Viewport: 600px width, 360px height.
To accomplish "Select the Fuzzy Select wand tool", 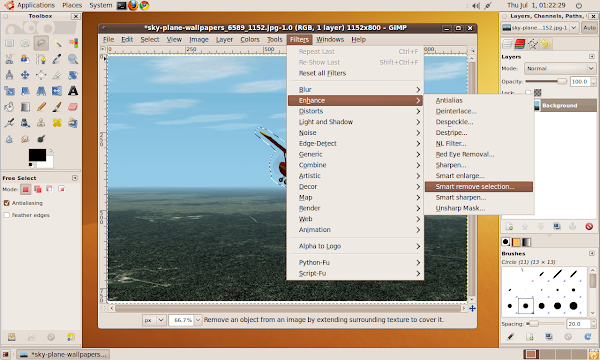I will coord(57,43).
